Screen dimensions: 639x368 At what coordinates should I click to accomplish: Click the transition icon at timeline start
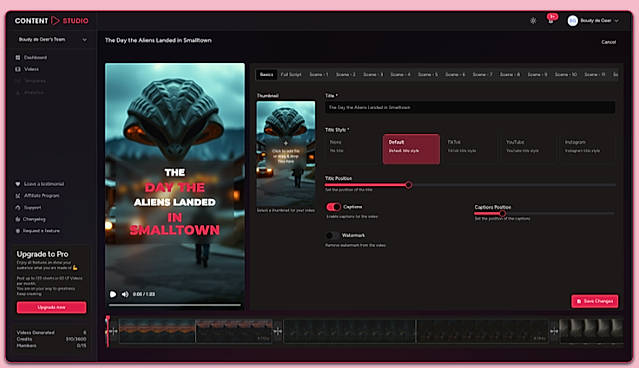tap(114, 331)
